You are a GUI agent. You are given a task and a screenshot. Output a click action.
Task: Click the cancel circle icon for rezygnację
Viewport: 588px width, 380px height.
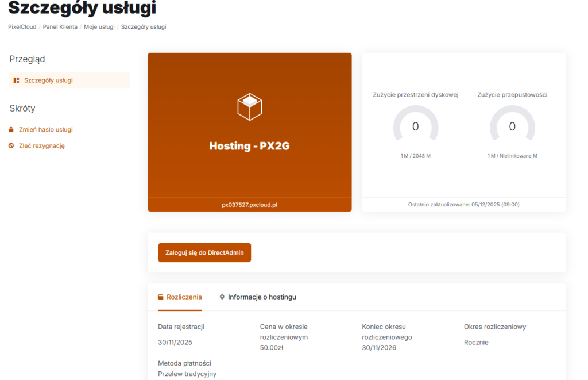[x=11, y=146]
